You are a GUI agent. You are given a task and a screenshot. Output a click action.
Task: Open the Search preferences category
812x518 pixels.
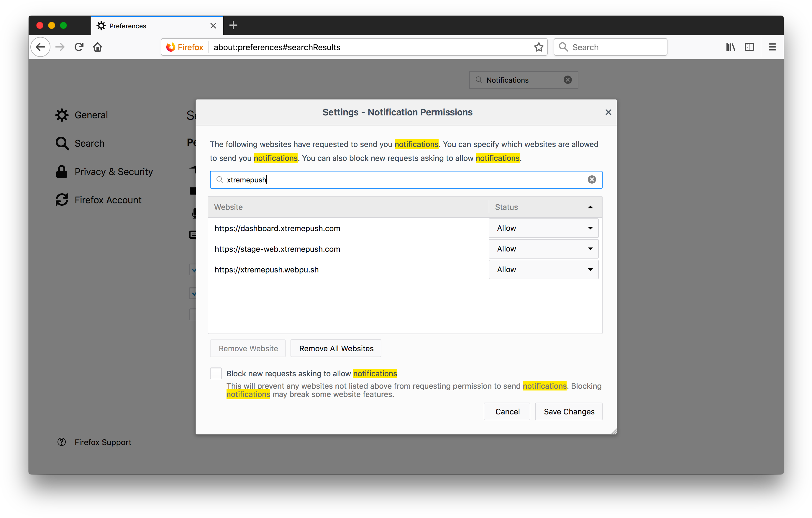pyautogui.click(x=80, y=143)
